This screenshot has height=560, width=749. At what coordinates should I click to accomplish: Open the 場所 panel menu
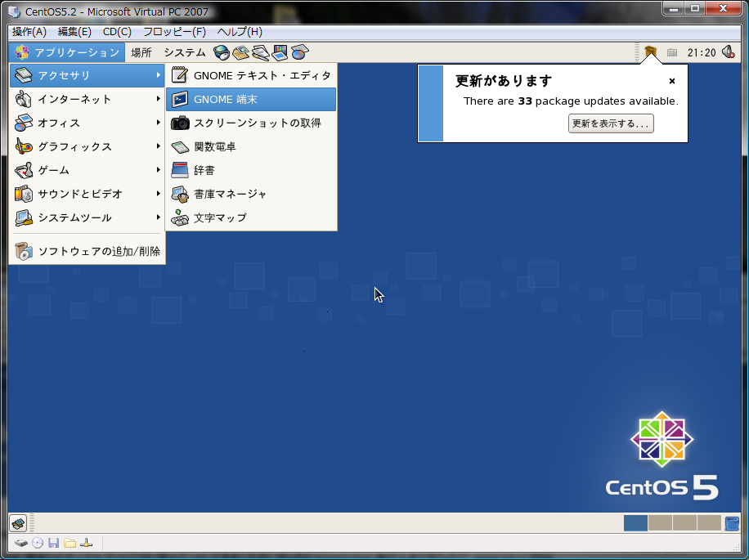(x=141, y=52)
